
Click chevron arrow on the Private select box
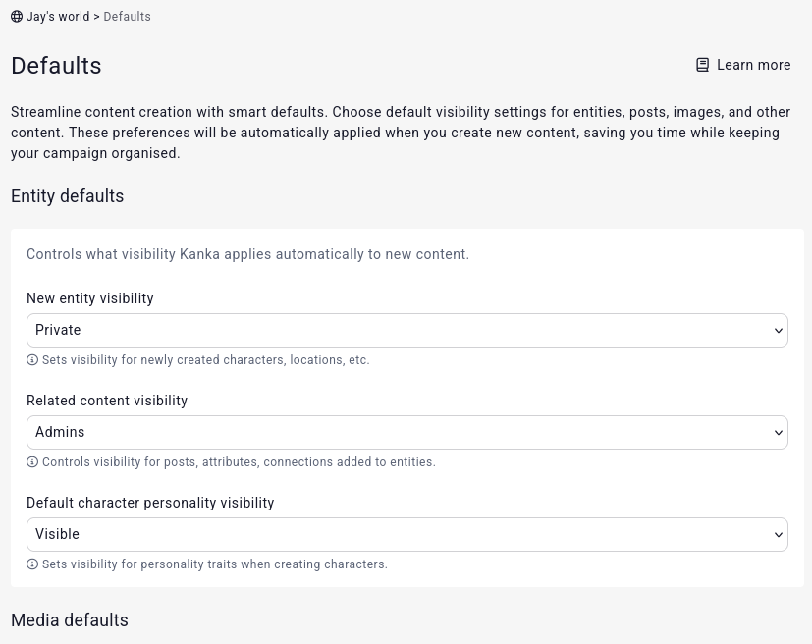779,331
